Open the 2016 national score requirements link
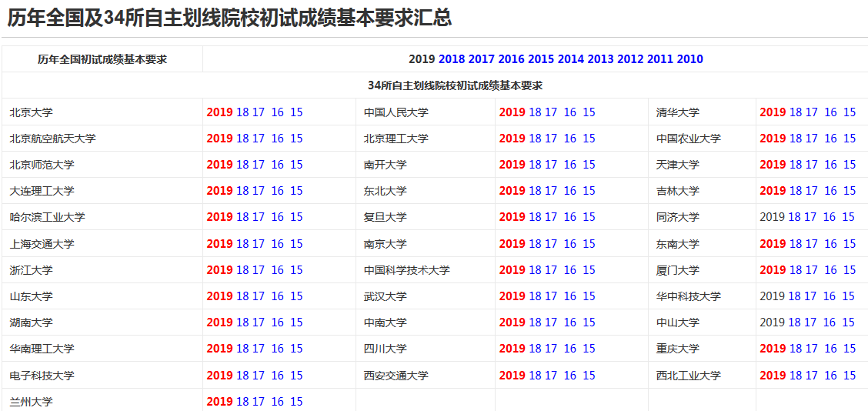This screenshot has height=411, width=868. coord(511,59)
